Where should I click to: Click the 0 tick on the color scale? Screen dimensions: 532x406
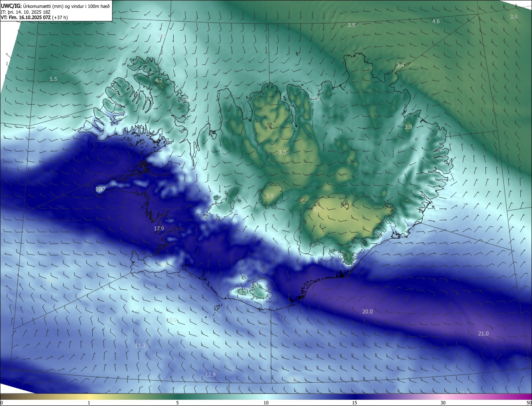point(2,403)
